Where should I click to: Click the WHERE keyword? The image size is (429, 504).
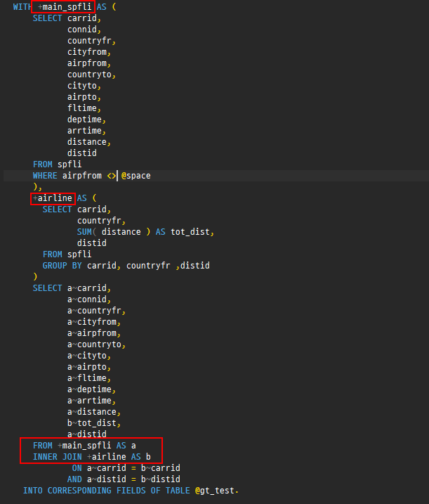pos(45,176)
